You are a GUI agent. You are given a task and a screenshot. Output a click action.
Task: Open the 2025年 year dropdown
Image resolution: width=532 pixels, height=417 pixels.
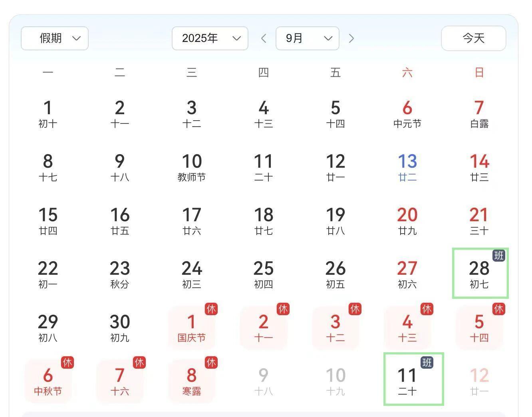click(x=210, y=38)
